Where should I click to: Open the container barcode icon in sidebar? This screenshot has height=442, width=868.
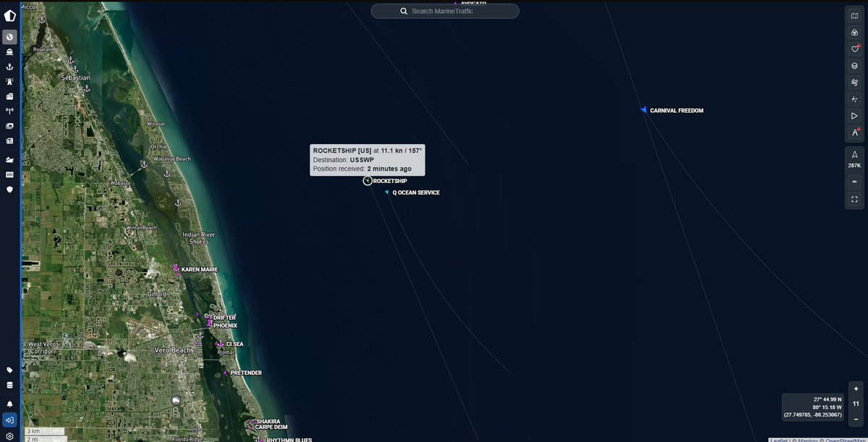point(9,174)
